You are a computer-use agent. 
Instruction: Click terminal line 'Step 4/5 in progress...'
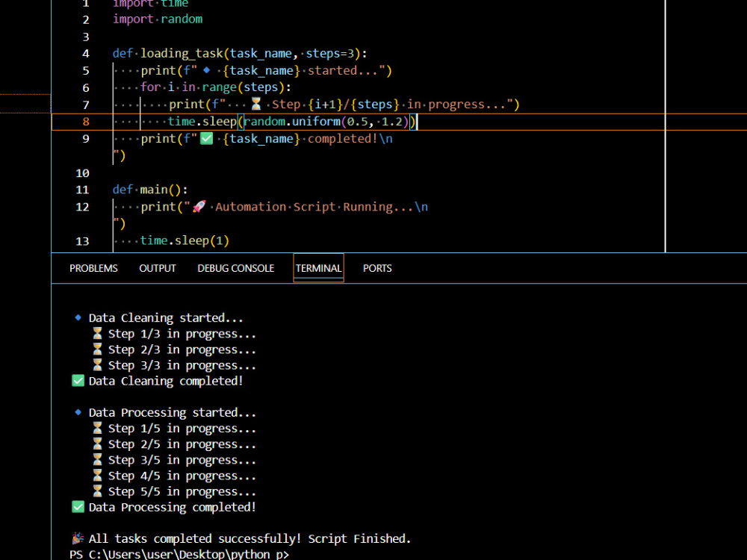174,476
